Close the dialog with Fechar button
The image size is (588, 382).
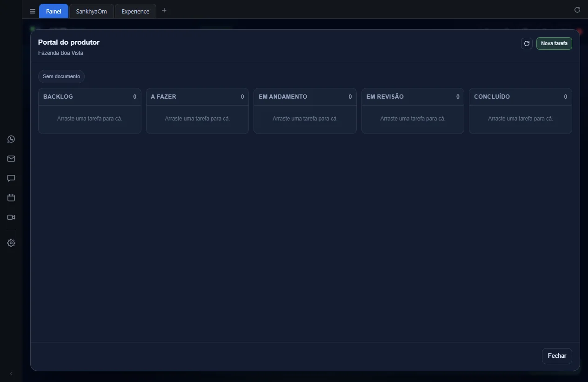(x=557, y=356)
